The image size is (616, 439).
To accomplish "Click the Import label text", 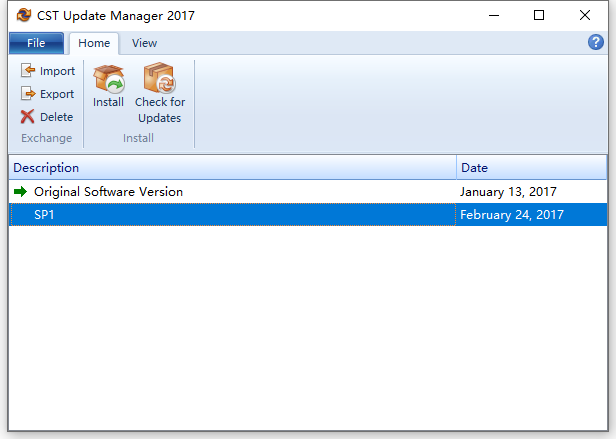I will (57, 71).
